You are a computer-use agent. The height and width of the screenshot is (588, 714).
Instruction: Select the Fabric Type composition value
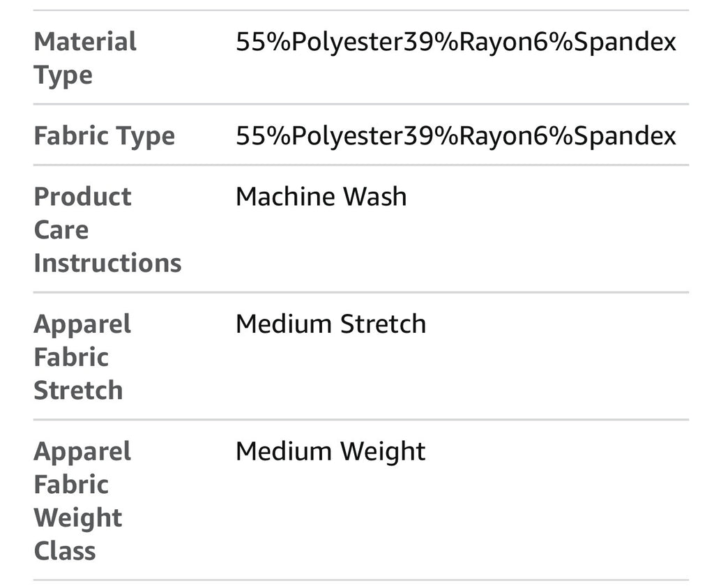tap(456, 136)
